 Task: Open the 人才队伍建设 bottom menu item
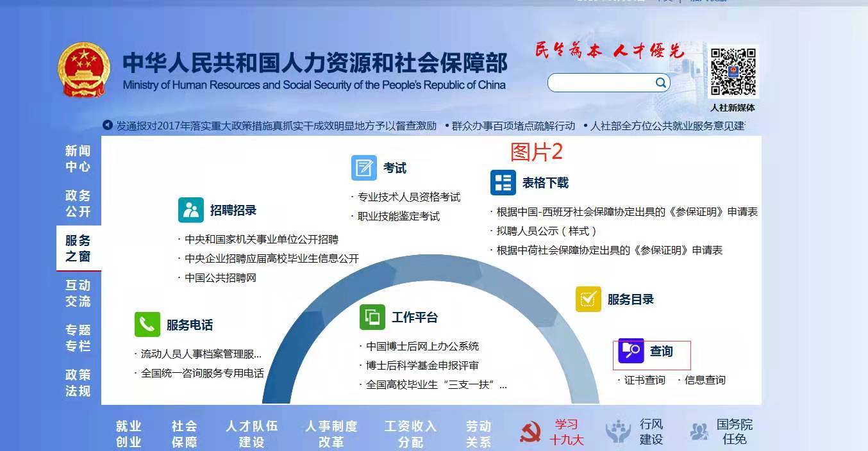pos(252,434)
